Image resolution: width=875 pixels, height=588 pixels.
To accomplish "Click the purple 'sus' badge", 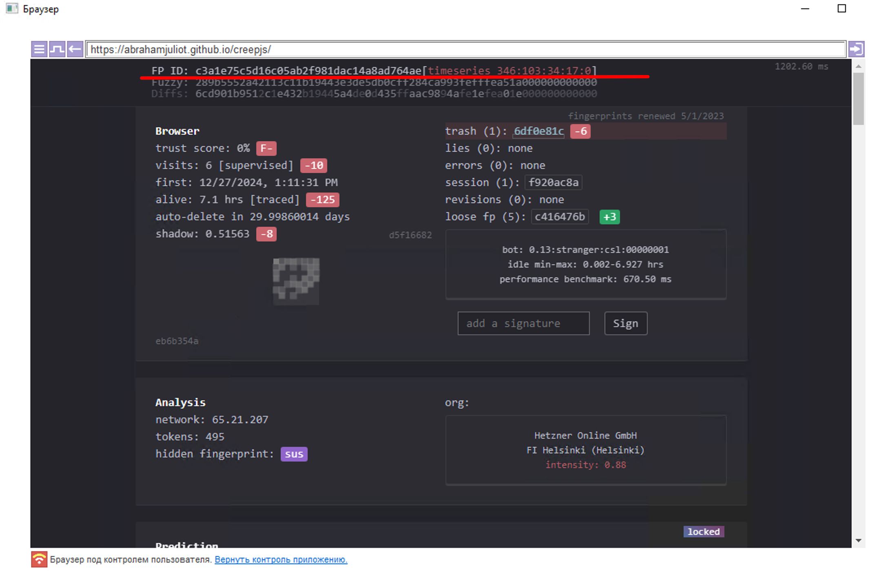I will tap(294, 454).
